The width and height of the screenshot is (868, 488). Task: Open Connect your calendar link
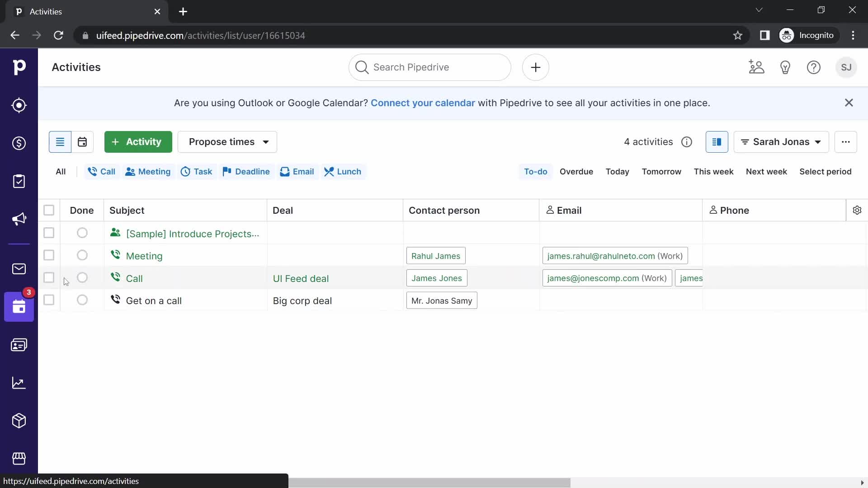pyautogui.click(x=423, y=103)
